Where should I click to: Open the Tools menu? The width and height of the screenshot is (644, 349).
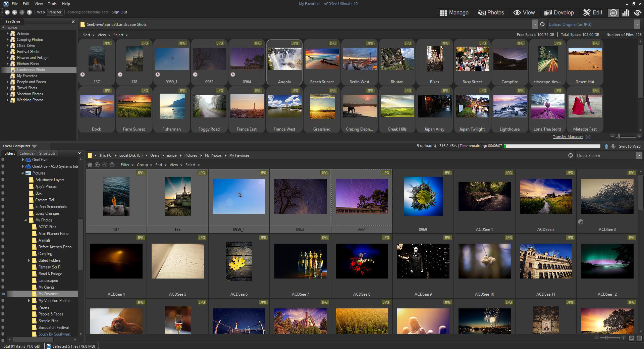pos(52,4)
